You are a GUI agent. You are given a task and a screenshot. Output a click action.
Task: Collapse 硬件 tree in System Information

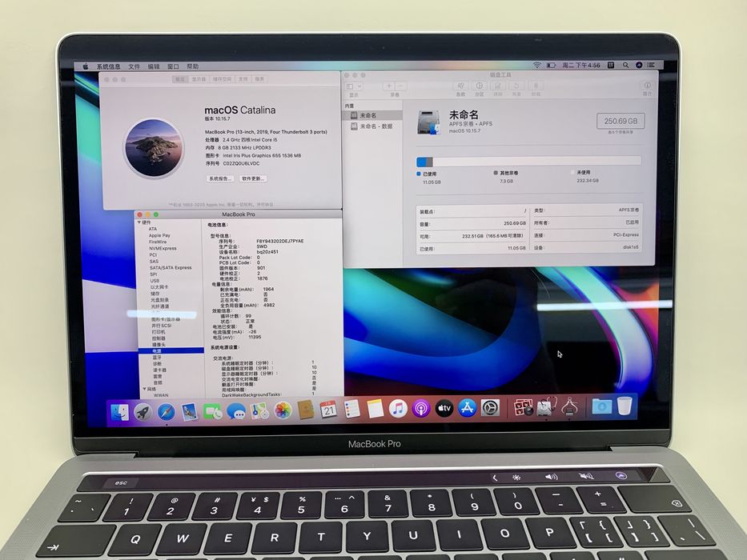[x=139, y=222]
